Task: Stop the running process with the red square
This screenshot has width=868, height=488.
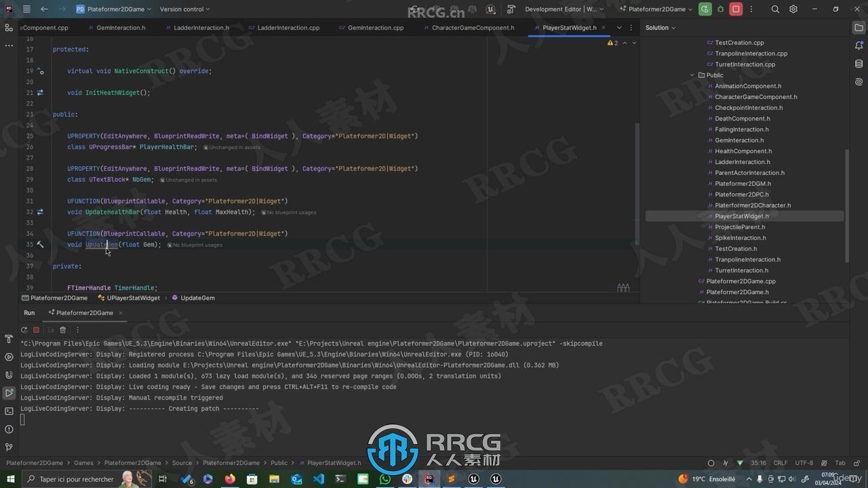Action: [736, 9]
